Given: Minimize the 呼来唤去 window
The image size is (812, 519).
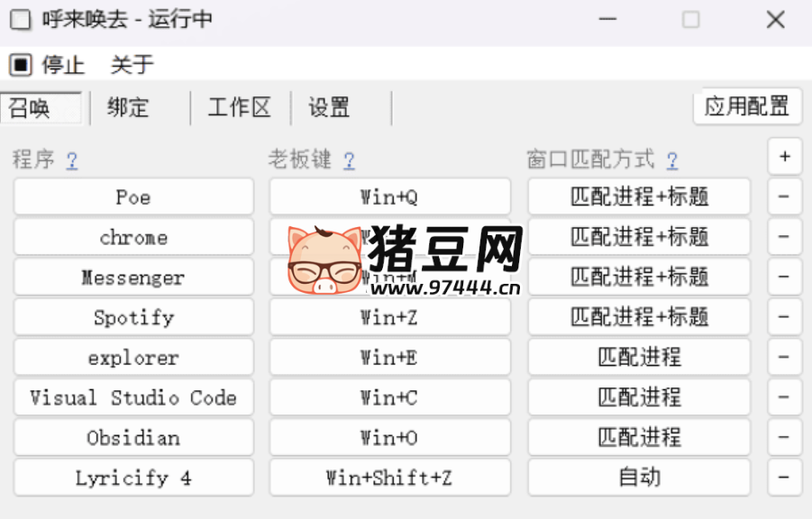Looking at the screenshot, I should [607, 20].
